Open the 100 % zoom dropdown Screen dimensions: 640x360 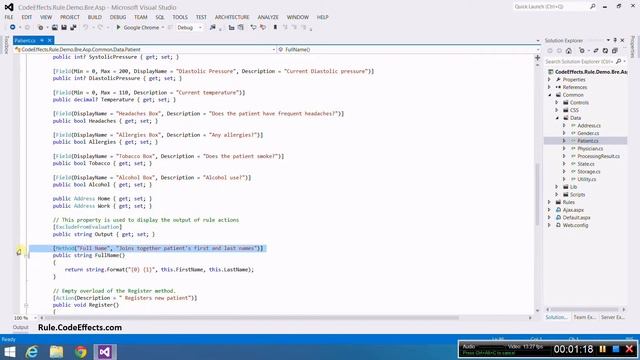[35, 318]
